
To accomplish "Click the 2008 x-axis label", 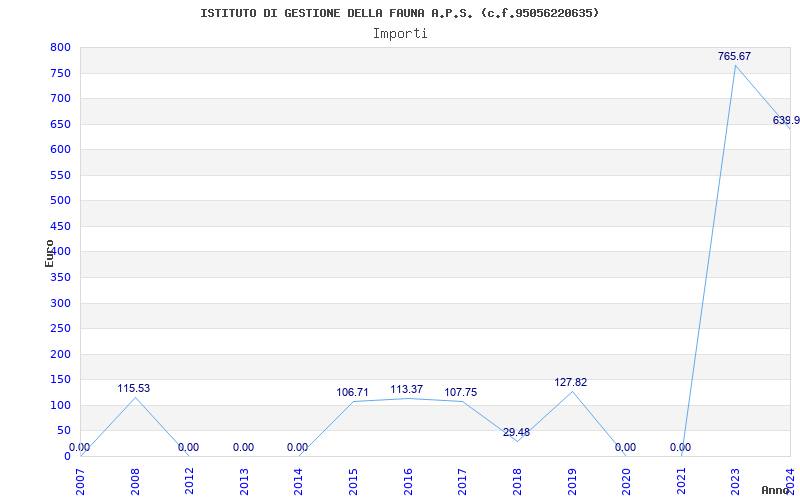I will (135, 482).
